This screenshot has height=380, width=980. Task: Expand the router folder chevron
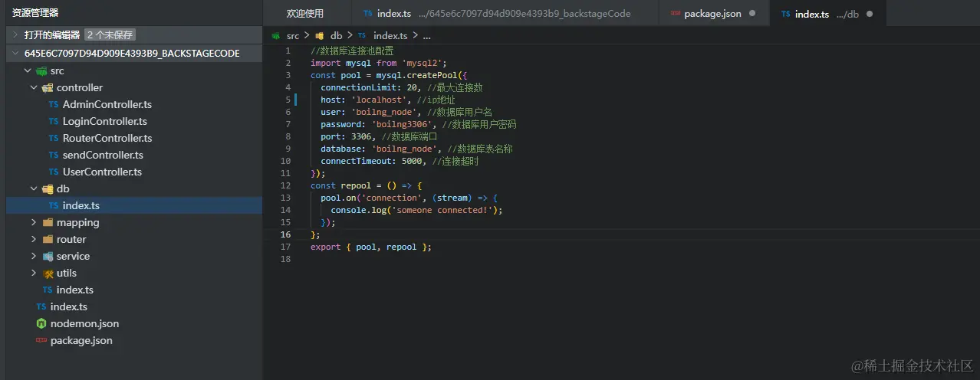click(34, 239)
